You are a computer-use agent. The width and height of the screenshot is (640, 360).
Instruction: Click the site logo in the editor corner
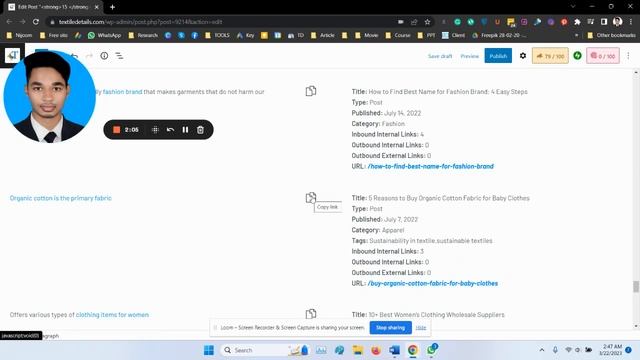click(12, 55)
